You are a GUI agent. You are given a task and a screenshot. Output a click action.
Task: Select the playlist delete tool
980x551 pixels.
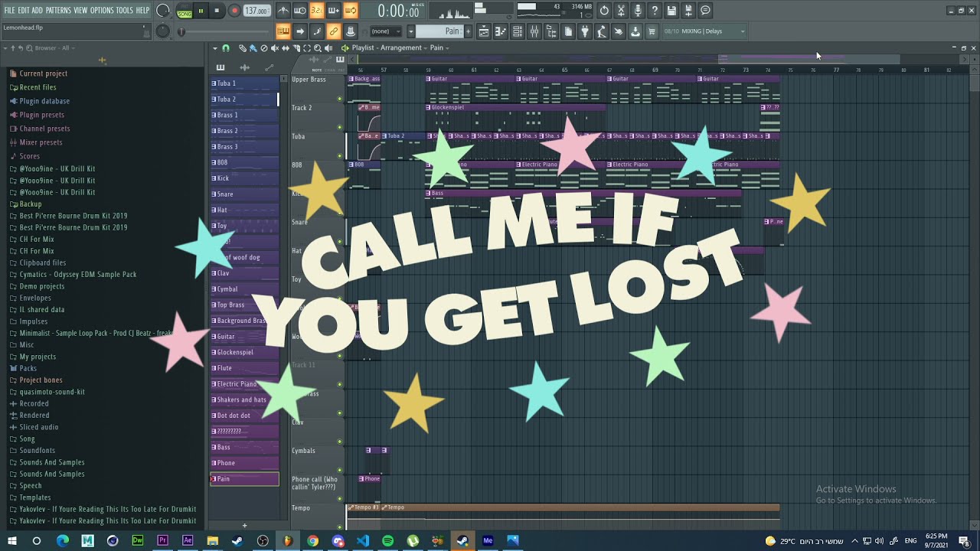click(x=264, y=48)
